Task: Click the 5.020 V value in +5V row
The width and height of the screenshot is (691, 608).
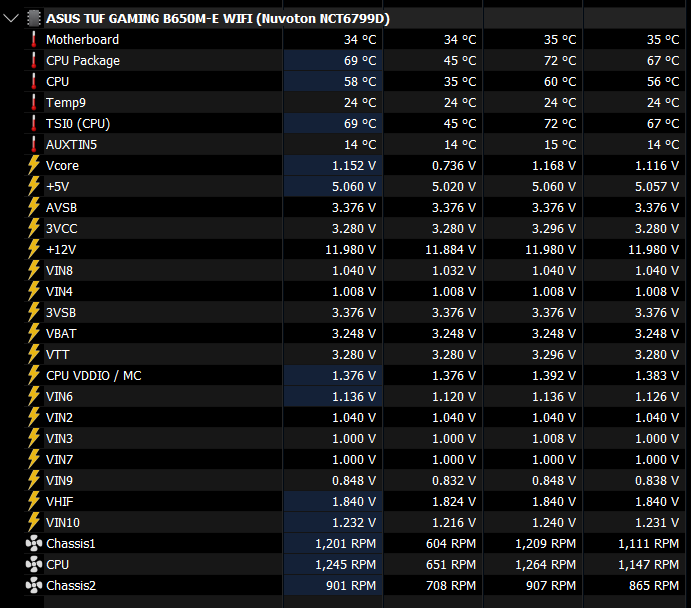Action: [x=454, y=186]
